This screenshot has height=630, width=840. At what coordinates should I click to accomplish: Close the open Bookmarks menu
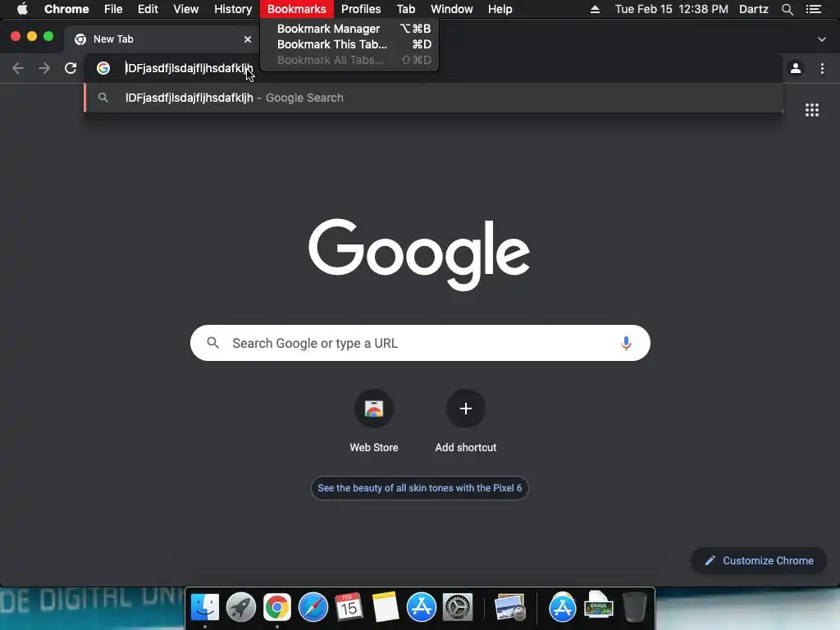(x=296, y=9)
